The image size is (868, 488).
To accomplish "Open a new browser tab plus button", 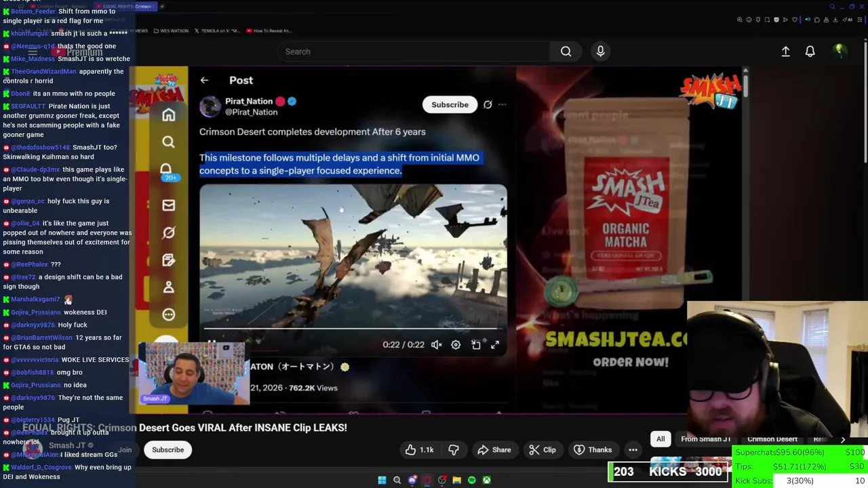I will point(162,6).
